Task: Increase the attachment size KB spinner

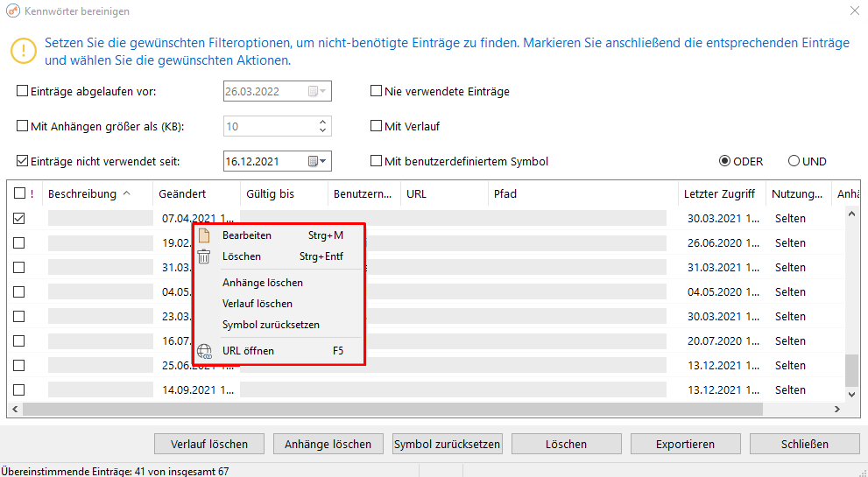Action: [x=322, y=122]
